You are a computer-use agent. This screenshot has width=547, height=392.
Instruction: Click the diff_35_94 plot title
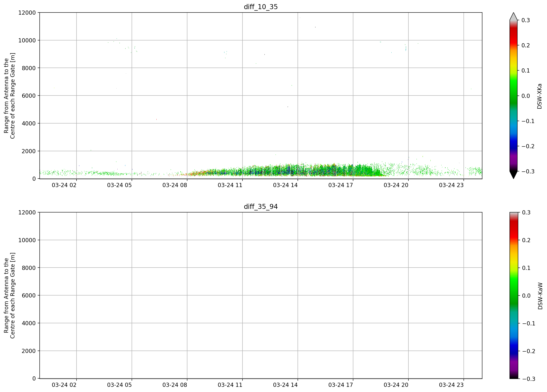pos(261,207)
